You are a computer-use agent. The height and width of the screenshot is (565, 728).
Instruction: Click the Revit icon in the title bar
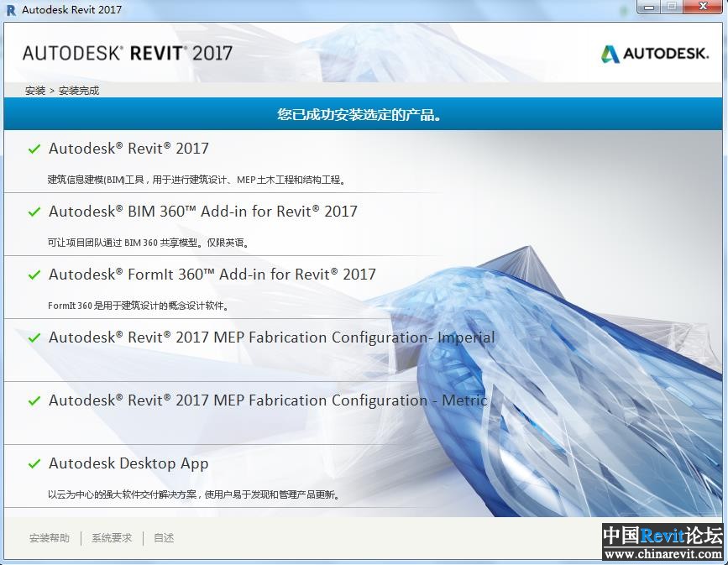point(11,10)
